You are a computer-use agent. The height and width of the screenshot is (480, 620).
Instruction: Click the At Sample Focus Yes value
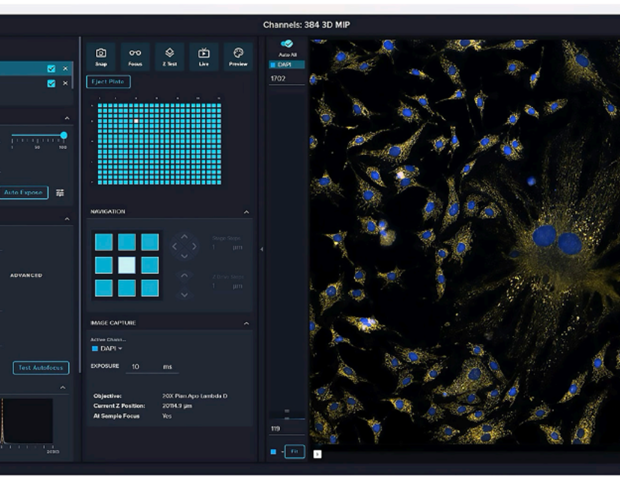click(x=167, y=416)
